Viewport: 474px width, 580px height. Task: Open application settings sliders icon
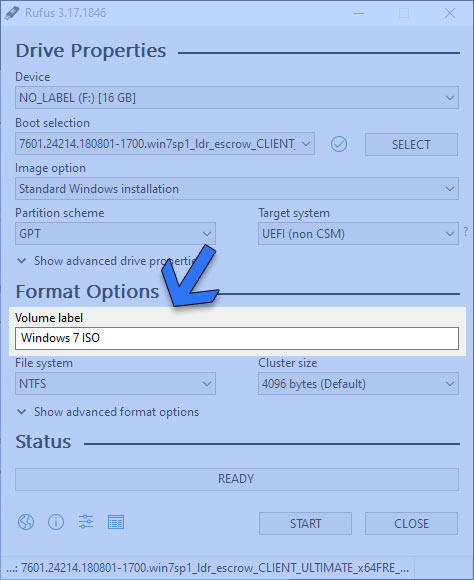[86, 522]
